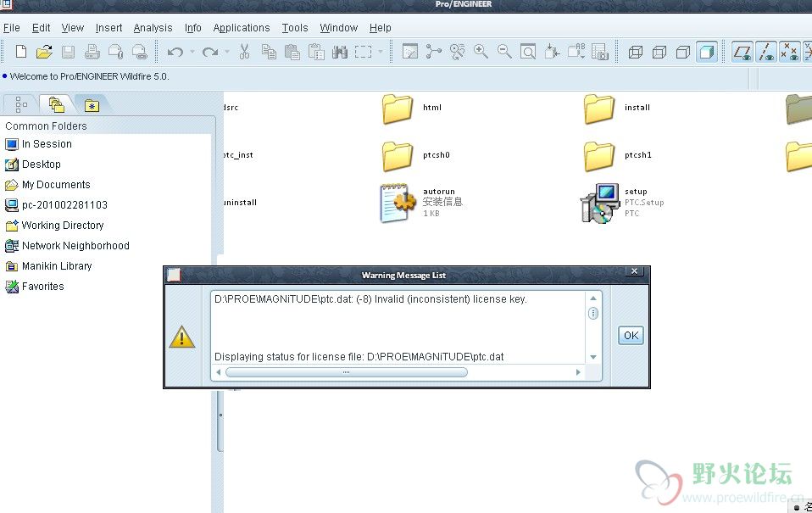
Task: Click the Undo arrow icon
Action: pyautogui.click(x=175, y=52)
